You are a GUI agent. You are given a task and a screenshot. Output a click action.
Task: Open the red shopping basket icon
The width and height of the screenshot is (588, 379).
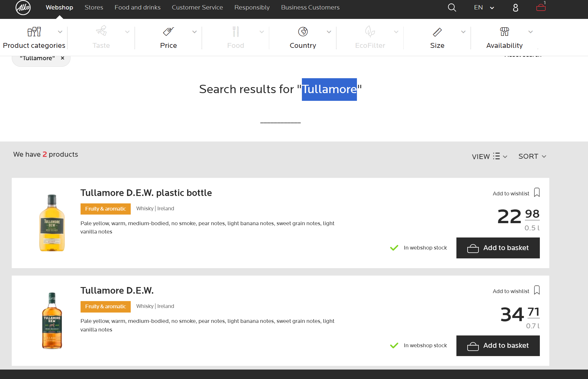click(x=541, y=7)
